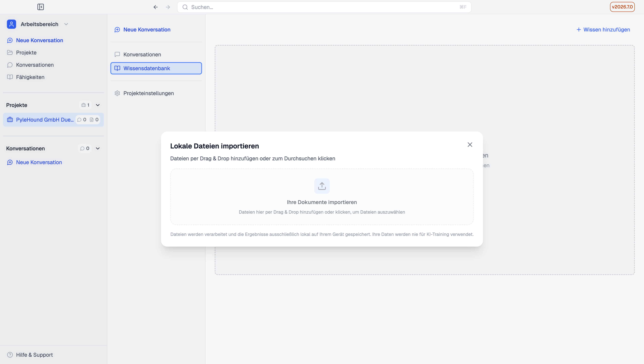Image resolution: width=644 pixels, height=364 pixels.
Task: Collapse the Projekte section chevron
Action: 98,105
